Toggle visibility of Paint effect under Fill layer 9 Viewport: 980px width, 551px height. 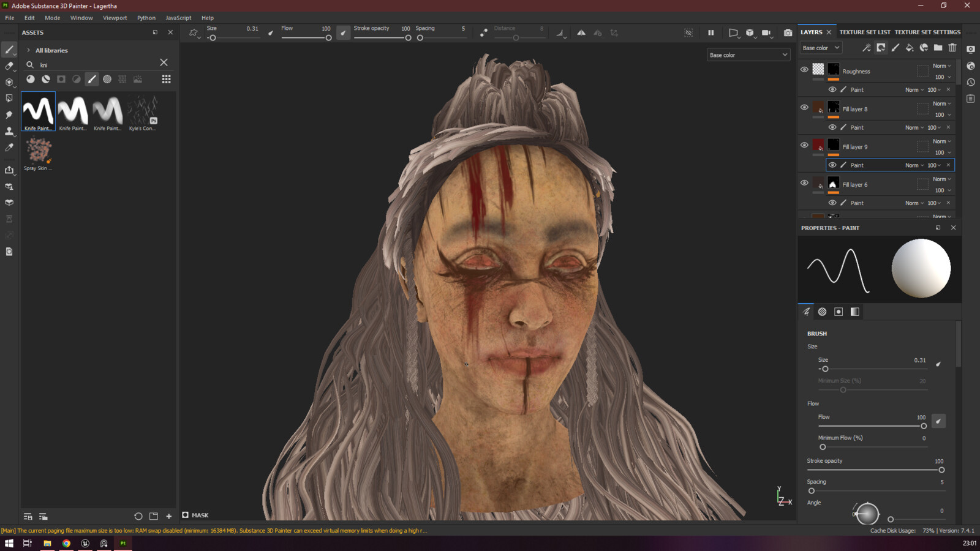(x=832, y=165)
